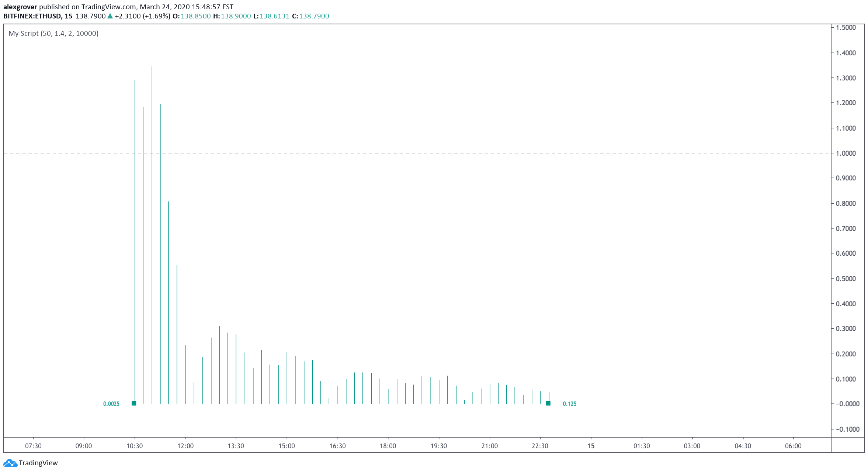This screenshot has width=868, height=473.
Task: Click the TradingView cloud logo icon
Action: coord(10,463)
